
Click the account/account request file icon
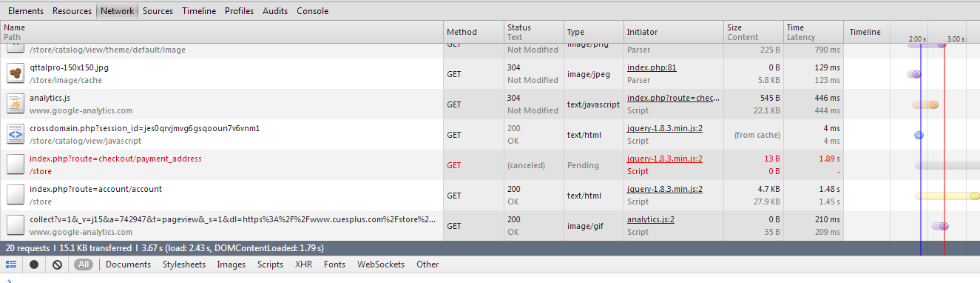click(16, 195)
